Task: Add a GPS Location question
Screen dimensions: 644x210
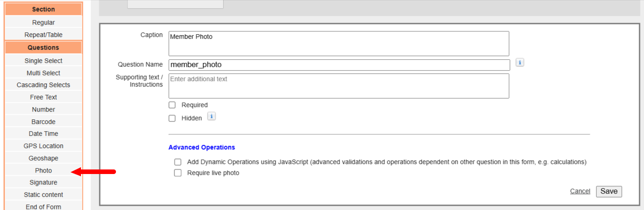Action: click(x=44, y=146)
